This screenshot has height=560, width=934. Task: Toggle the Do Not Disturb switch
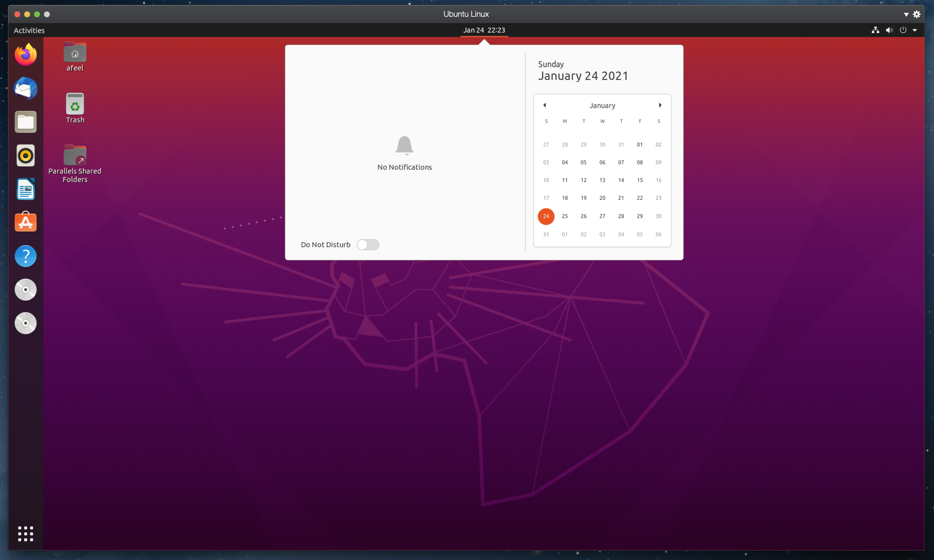368,244
